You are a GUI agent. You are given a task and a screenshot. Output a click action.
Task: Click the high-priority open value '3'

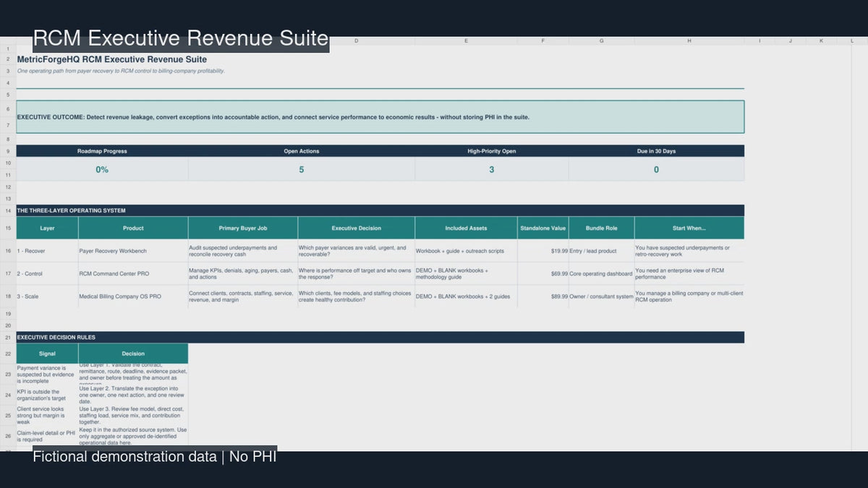pyautogui.click(x=492, y=169)
